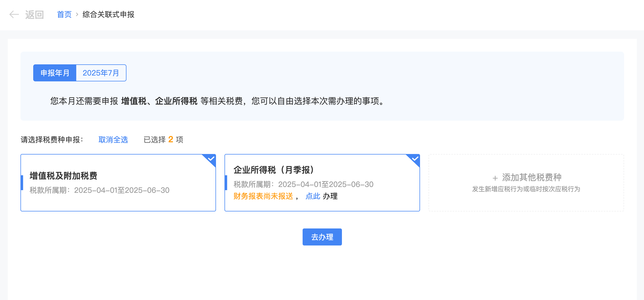The height and width of the screenshot is (300, 644).
Task: Open the 2025年7月 period selector
Action: pos(101,73)
